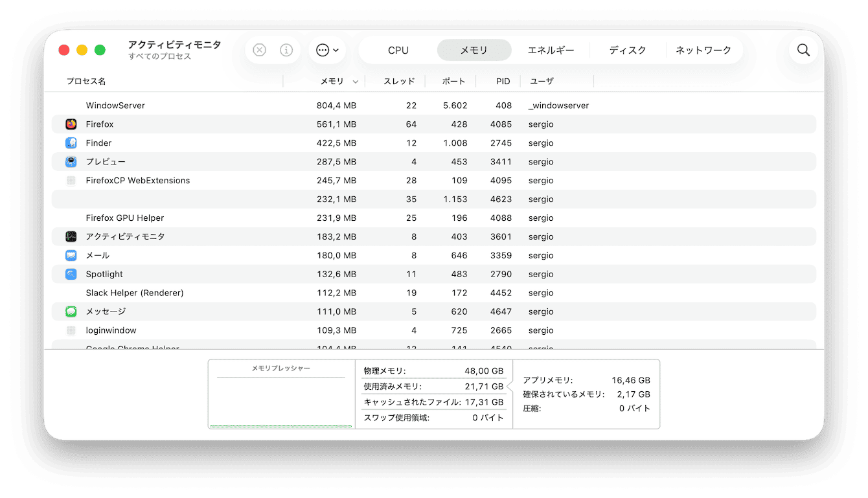Switch to the エネルギー tab
The height and width of the screenshot is (498, 868).
click(x=551, y=50)
